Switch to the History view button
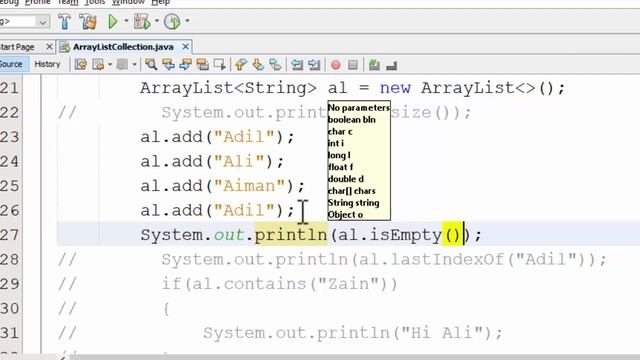 [47, 64]
